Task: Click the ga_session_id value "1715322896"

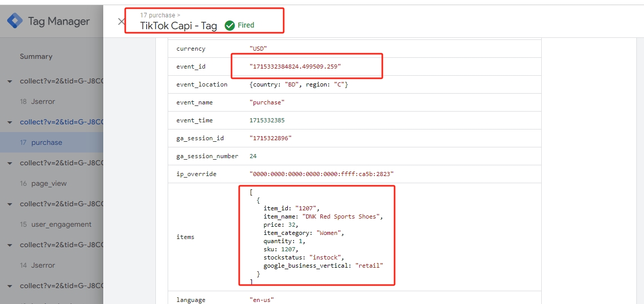Action: pyautogui.click(x=270, y=138)
